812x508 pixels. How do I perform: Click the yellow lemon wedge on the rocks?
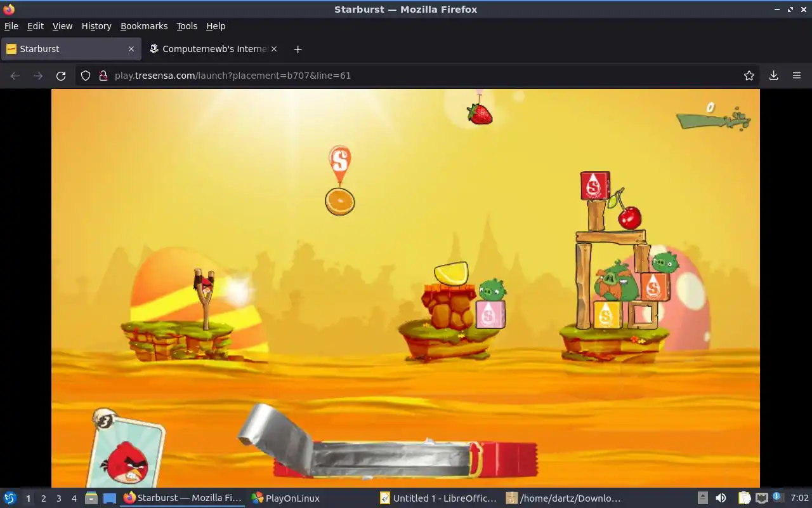(452, 273)
